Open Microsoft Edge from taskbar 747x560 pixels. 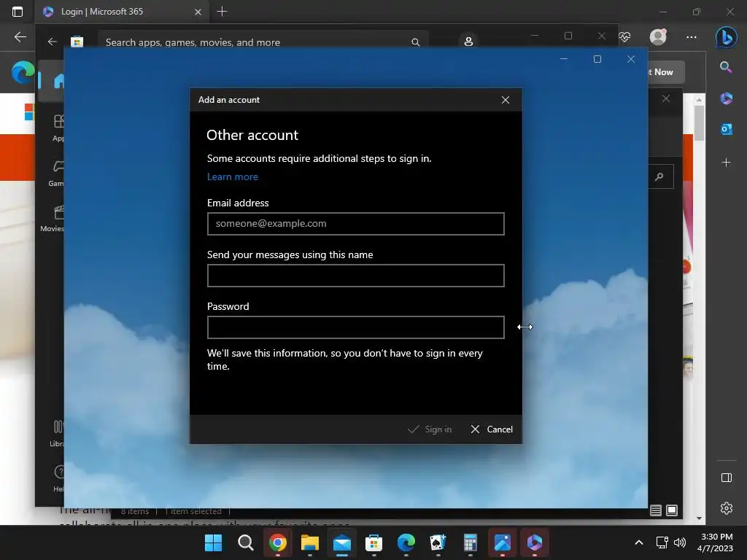pyautogui.click(x=406, y=542)
